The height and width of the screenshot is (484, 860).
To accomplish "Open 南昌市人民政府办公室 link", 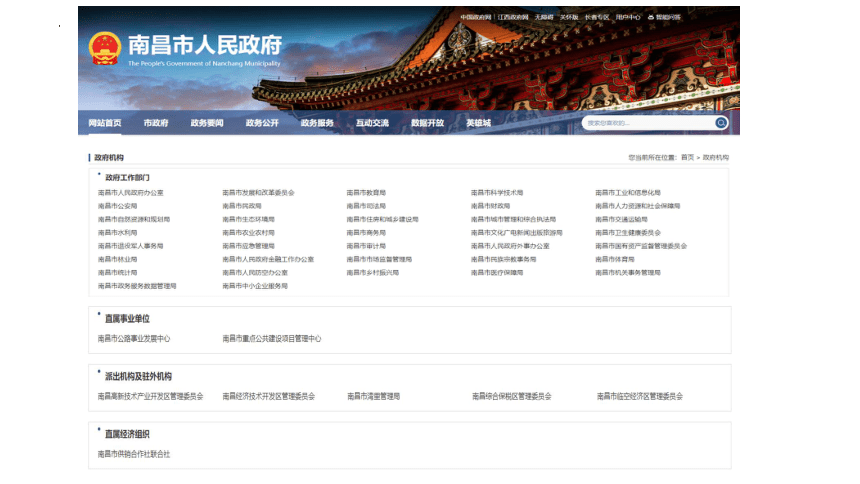I will pyautogui.click(x=131, y=193).
